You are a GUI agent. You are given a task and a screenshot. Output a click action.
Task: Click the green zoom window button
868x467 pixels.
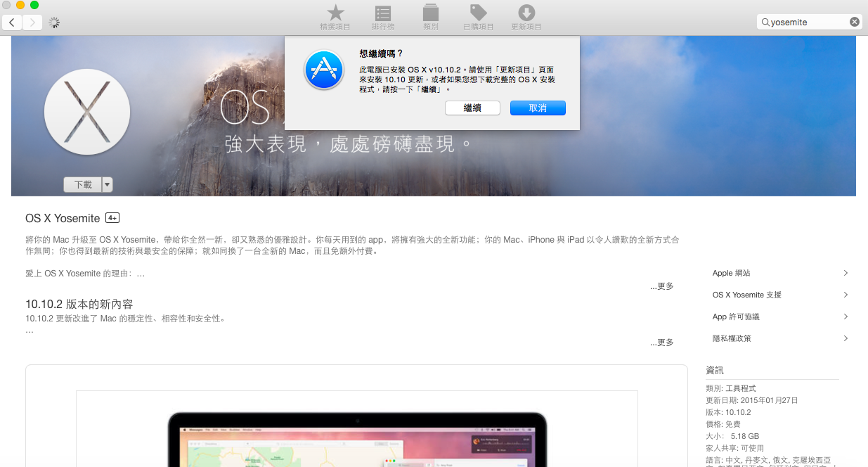[34, 5]
